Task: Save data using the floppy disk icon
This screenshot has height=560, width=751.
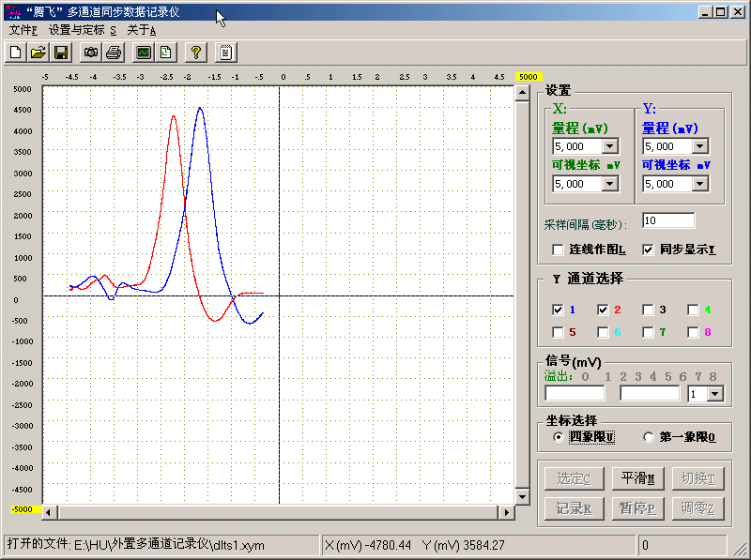Action: [60, 53]
